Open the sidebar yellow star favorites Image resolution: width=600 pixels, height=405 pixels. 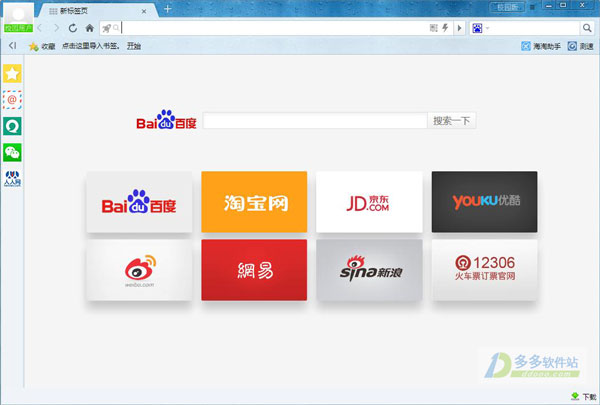click(12, 73)
